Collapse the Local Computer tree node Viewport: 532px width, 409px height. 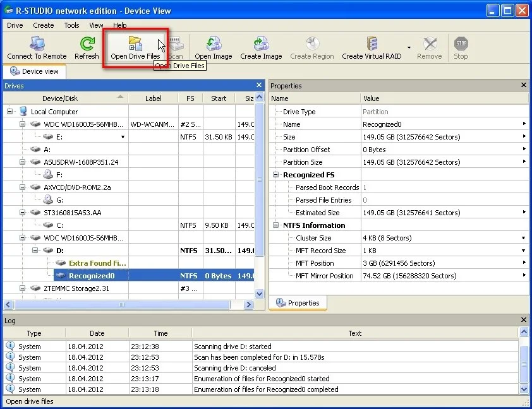point(10,112)
